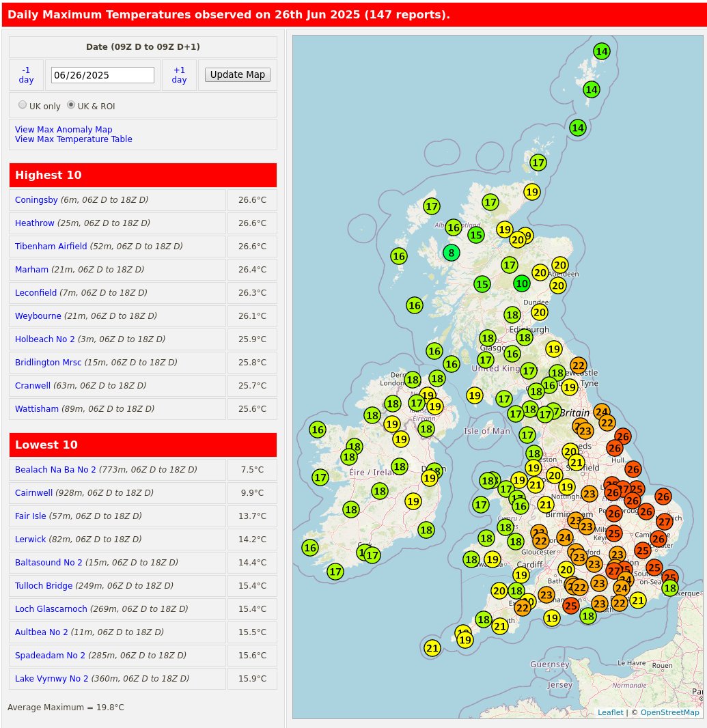Open the Aultbea No 2 station link
The image size is (707, 728).
point(42,632)
